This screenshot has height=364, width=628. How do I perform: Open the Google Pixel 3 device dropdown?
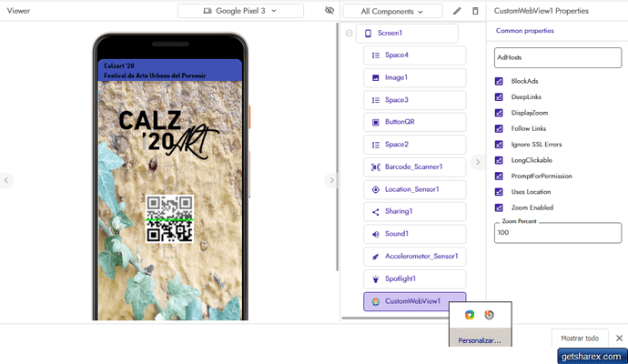coord(240,11)
